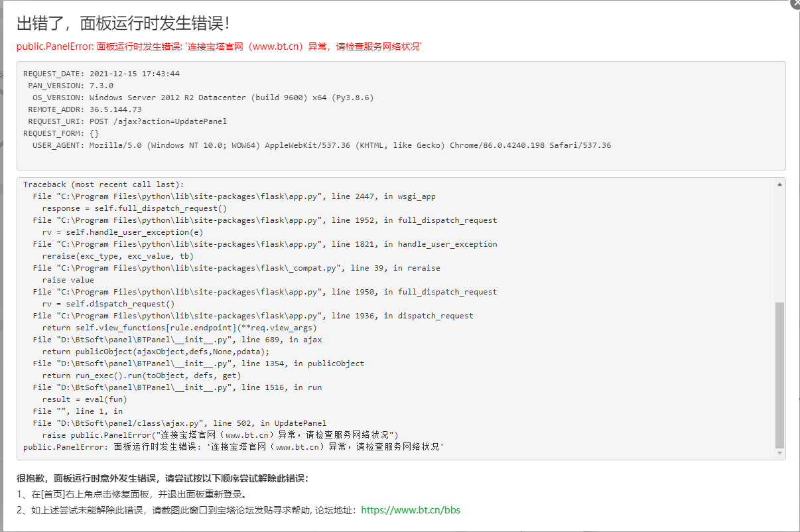Screen dimensions: 800x532
Task: Click the REQUEST_URI POST /ajax?action=UpdatePanel line
Action: point(127,121)
